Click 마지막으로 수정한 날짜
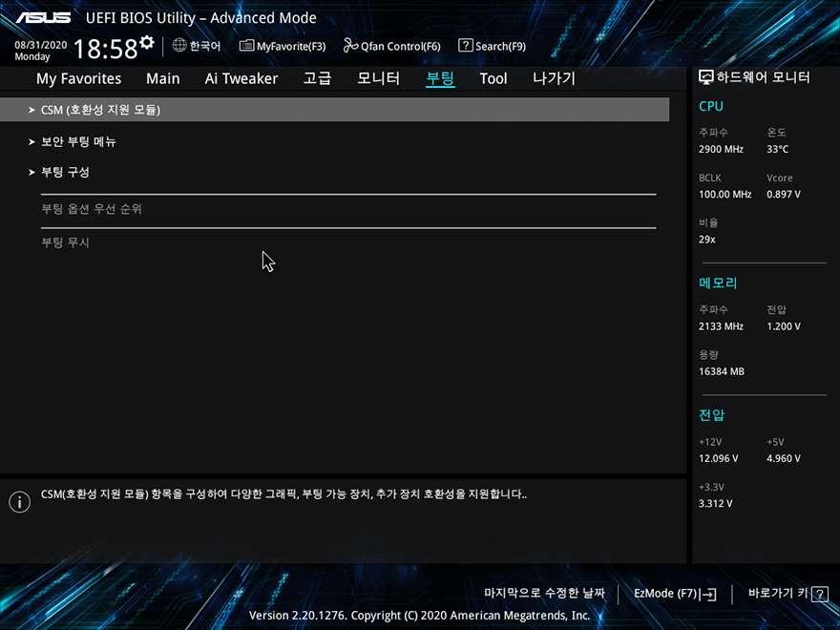This screenshot has height=630, width=840. tap(544, 593)
